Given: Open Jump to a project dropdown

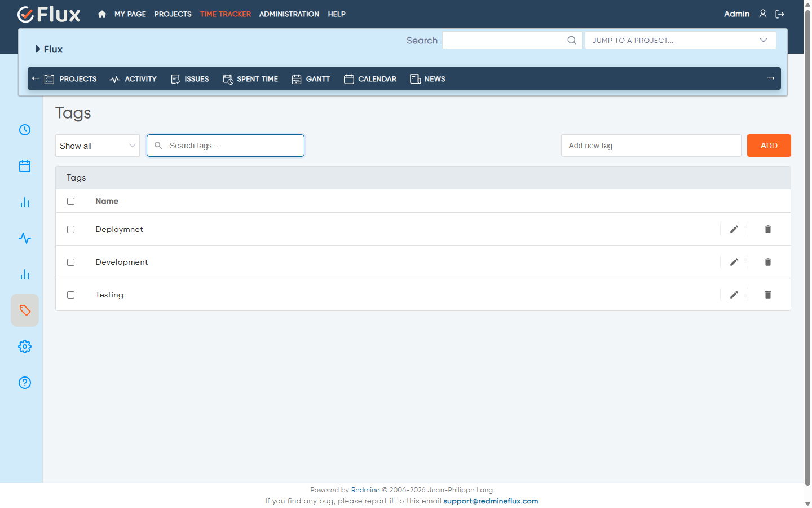Looking at the screenshot, I should point(681,40).
